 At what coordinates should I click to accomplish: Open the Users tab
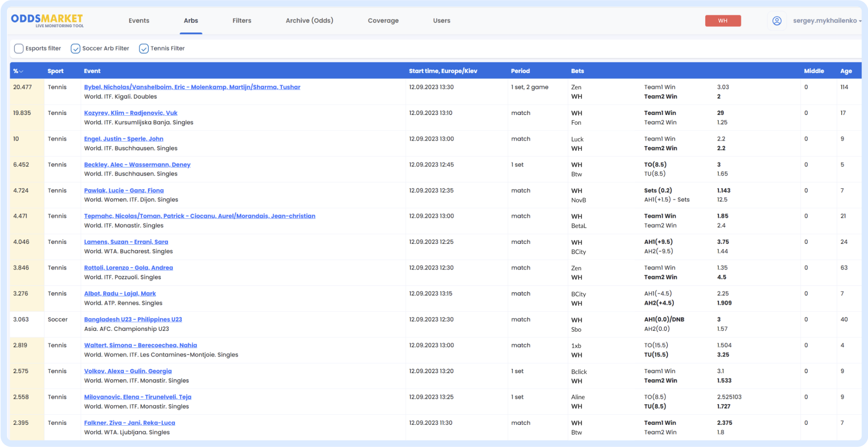(x=441, y=21)
